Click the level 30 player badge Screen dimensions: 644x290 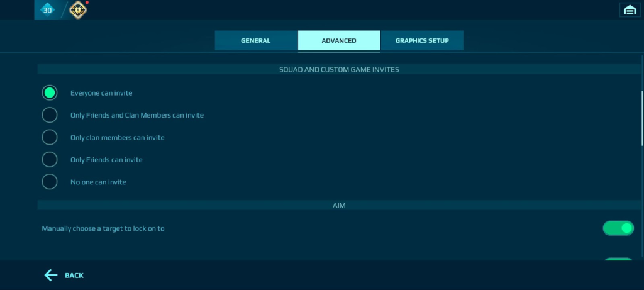pyautogui.click(x=48, y=9)
